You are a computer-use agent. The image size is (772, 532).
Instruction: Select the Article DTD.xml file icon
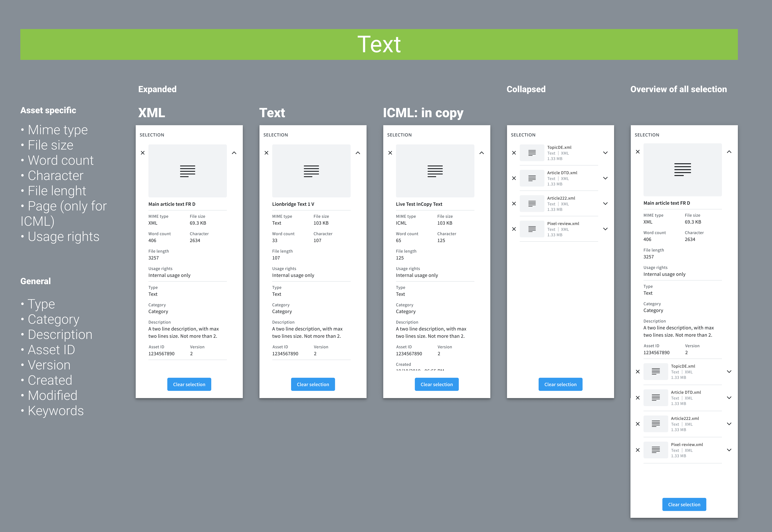tap(532, 178)
